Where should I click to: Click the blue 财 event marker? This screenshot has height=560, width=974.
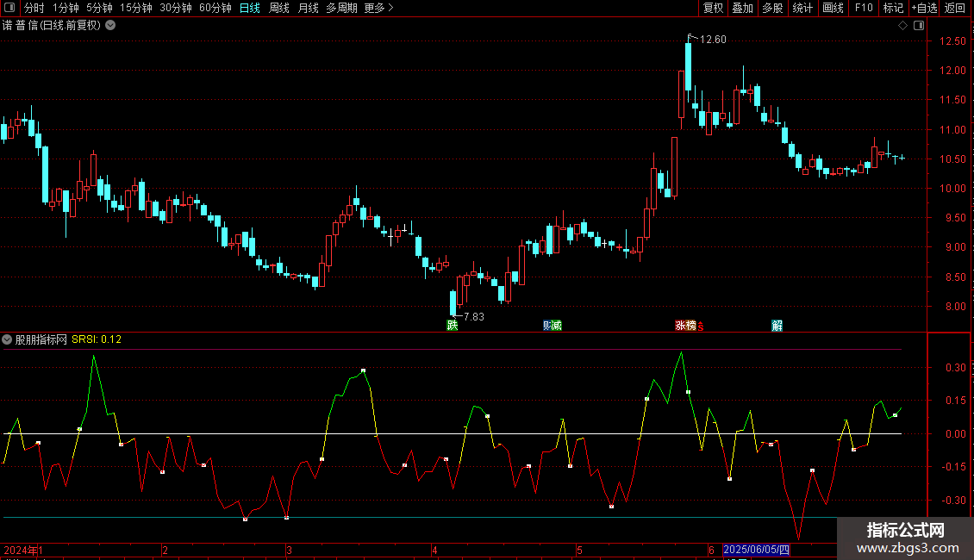point(546,326)
